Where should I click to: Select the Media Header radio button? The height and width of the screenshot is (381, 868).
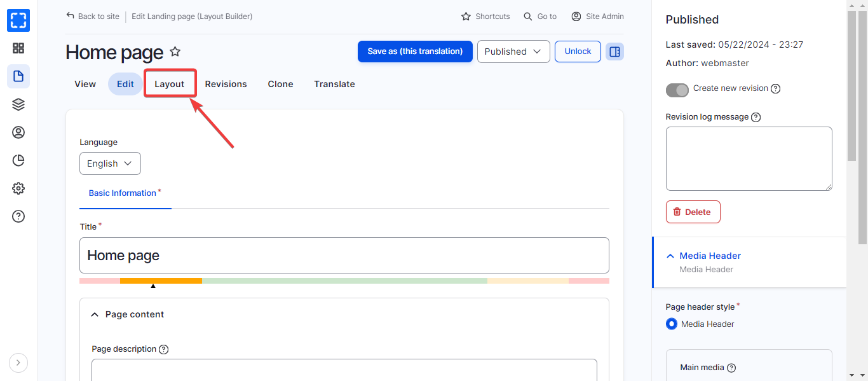tap(672, 324)
